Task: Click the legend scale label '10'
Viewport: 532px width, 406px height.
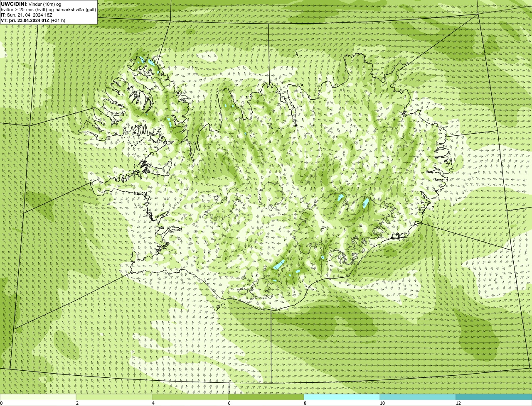Action: click(382, 403)
